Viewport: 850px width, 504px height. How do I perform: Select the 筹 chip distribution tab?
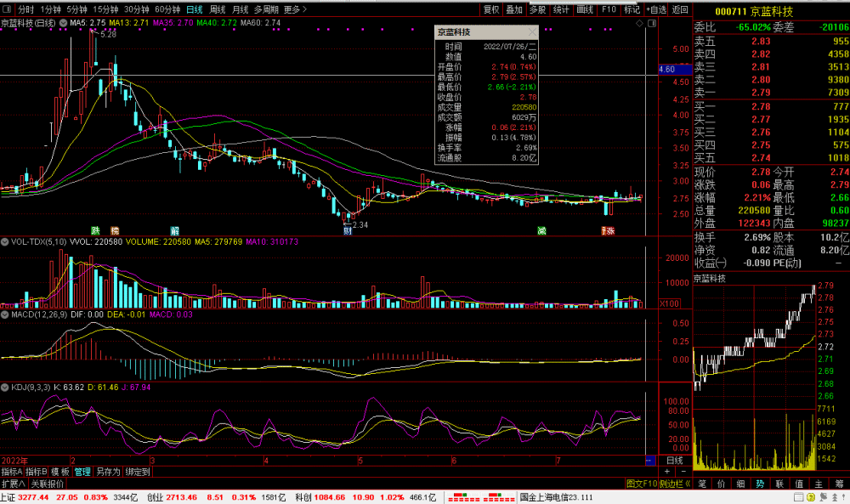(839, 484)
